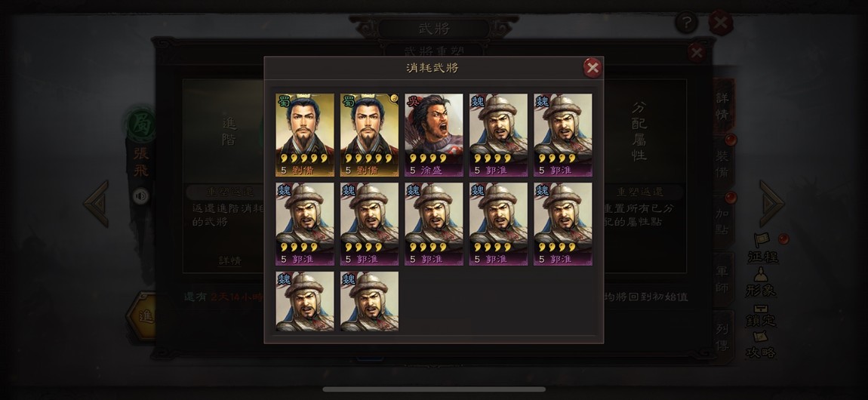Select the second 劉備 card with gold badge
Viewport: 868px width, 400px height.
tap(369, 135)
